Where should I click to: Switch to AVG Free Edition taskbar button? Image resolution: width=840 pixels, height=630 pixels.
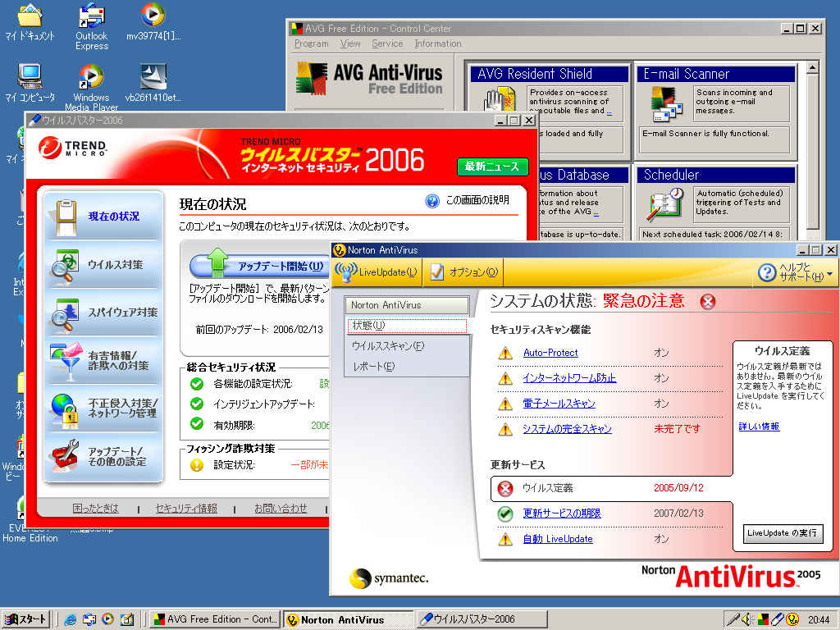[x=214, y=619]
